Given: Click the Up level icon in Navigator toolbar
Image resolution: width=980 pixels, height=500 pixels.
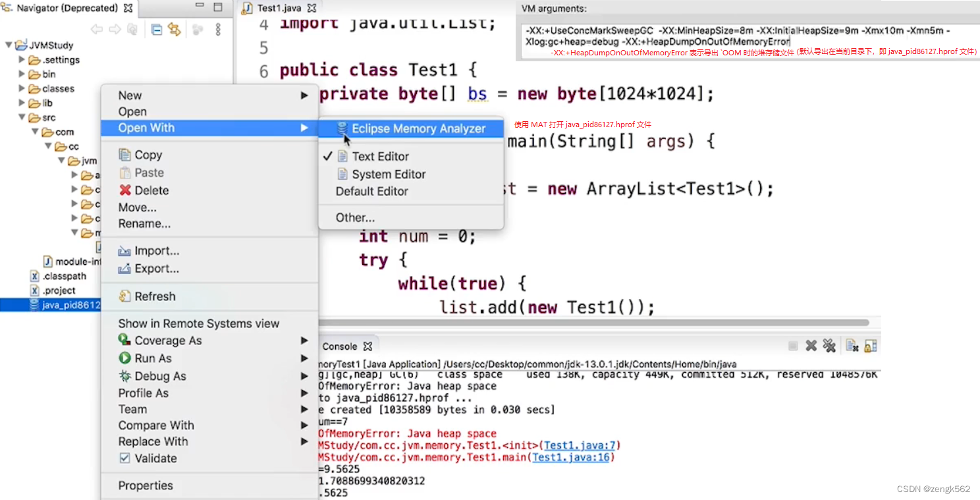Looking at the screenshot, I should 132,29.
